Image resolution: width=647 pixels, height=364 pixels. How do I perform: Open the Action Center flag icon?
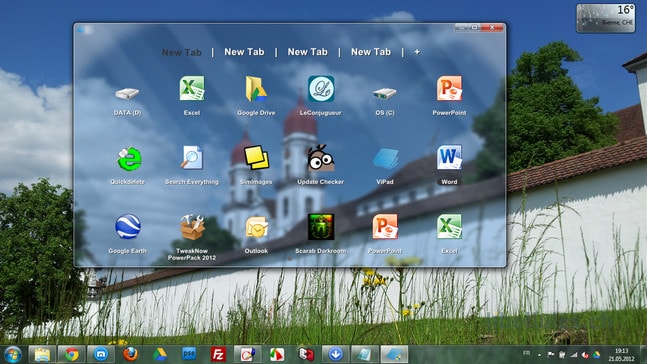551,355
